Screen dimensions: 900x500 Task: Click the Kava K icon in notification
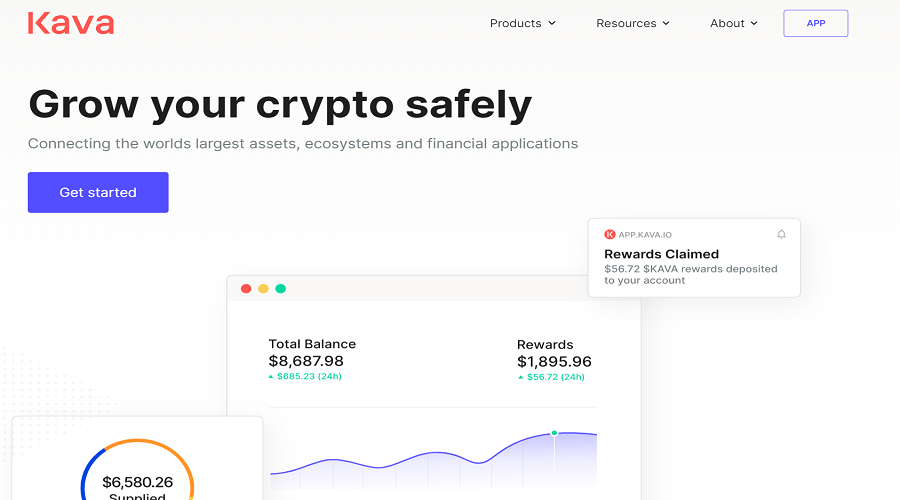(x=610, y=234)
